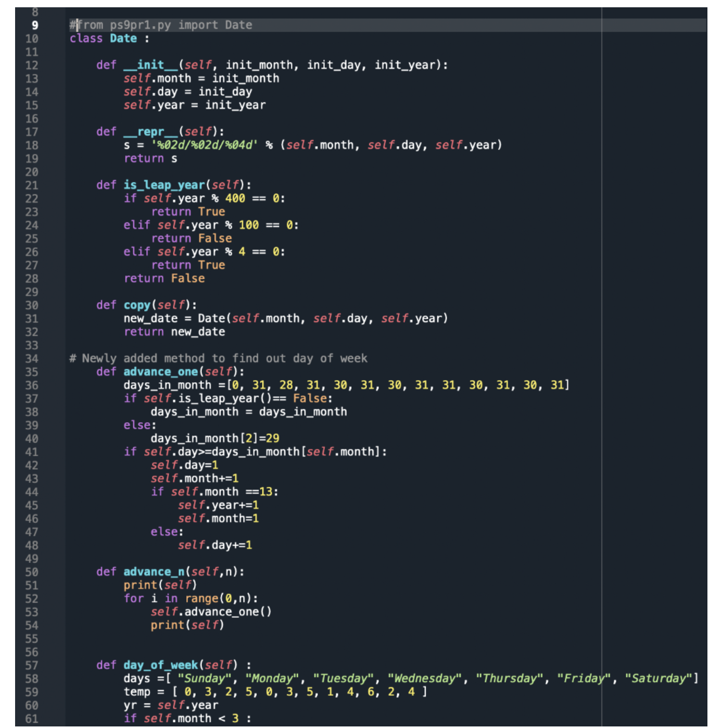Click the "Friday" string
Screen dimensions: 709x728
click(x=584, y=679)
